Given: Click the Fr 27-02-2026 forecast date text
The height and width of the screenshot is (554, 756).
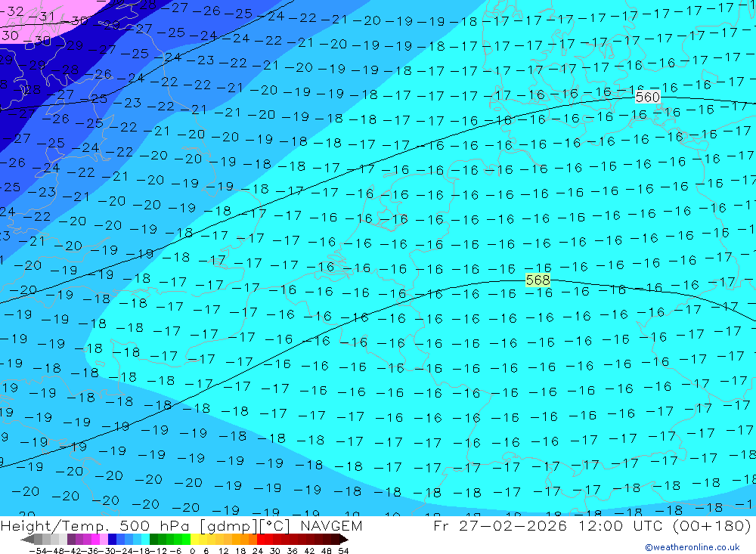Looking at the screenshot, I should (x=500, y=525).
